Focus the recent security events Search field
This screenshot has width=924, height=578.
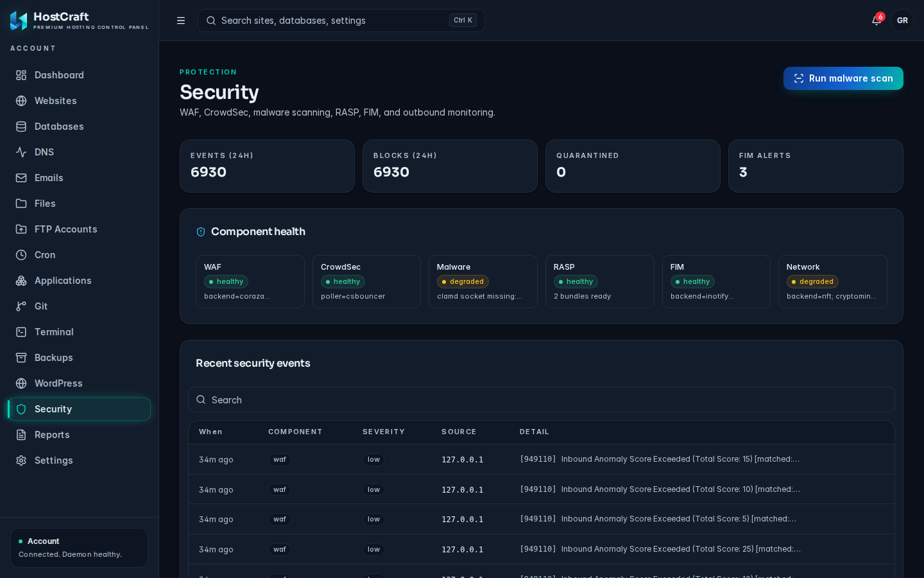(542, 399)
